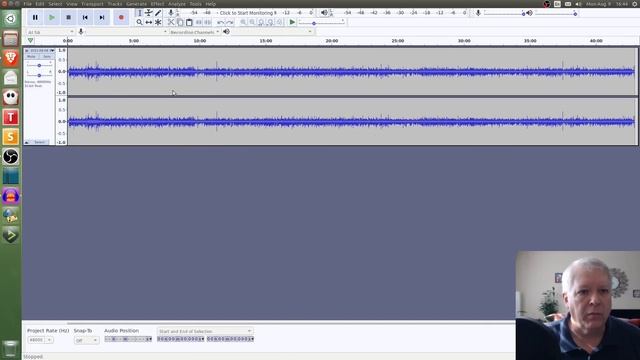Click the Pause transport button
The image size is (640, 360).
tap(35, 18)
